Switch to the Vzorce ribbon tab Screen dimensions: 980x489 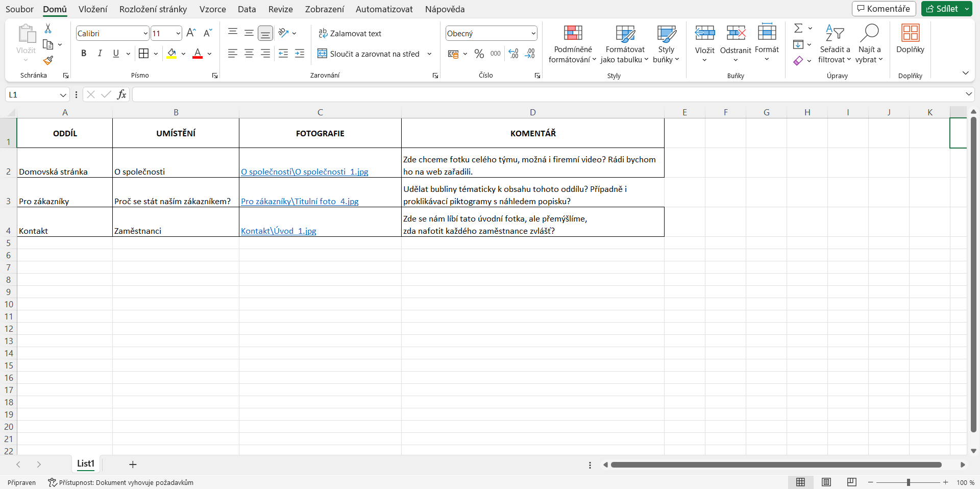(x=212, y=9)
